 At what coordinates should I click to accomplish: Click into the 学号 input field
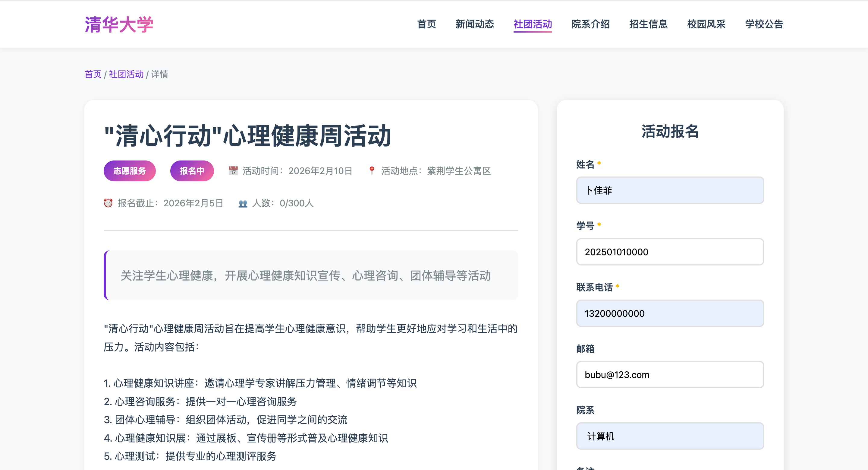(670, 252)
